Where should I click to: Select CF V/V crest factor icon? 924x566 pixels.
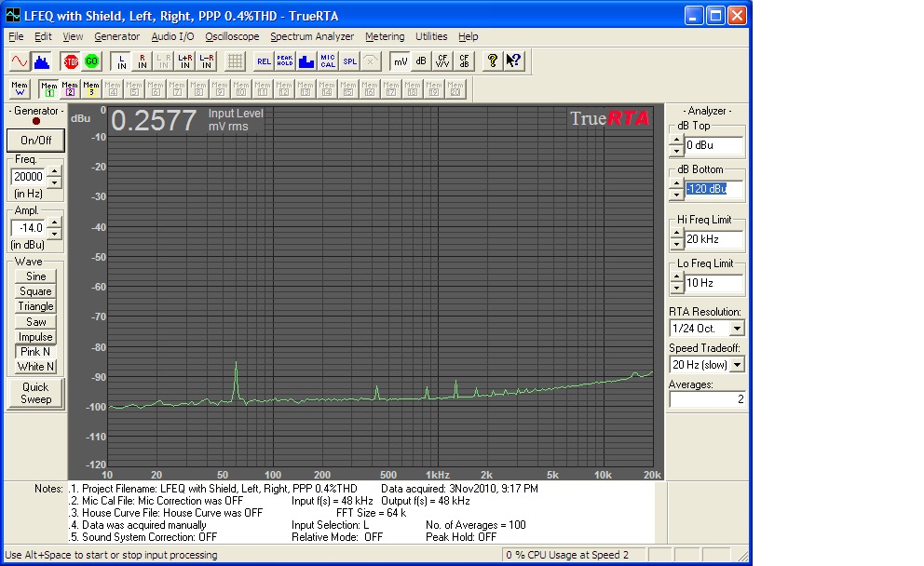(x=442, y=61)
